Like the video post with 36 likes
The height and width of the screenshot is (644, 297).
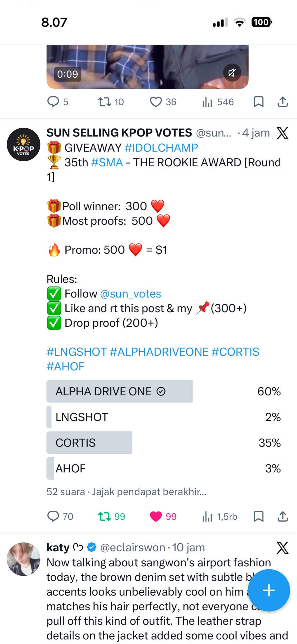pyautogui.click(x=156, y=102)
